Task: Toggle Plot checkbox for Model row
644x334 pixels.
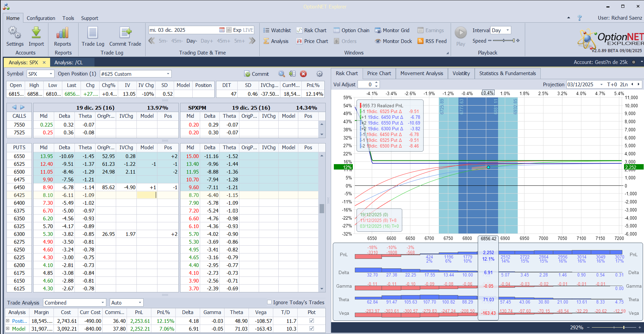Action: point(312,329)
